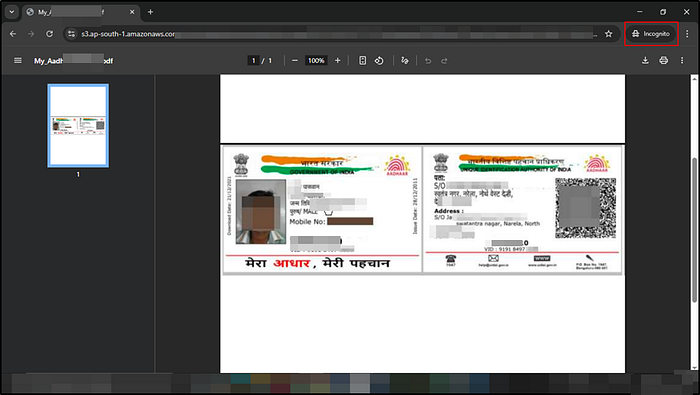The height and width of the screenshot is (395, 700).
Task: Click the Incognito indicator button
Action: 651,34
